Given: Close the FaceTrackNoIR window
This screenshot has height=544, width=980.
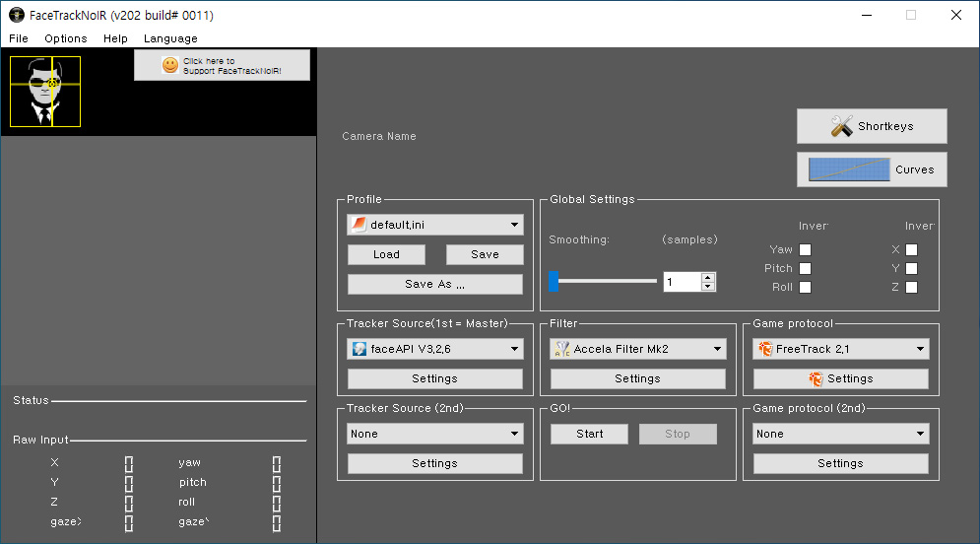Looking at the screenshot, I should click(956, 15).
